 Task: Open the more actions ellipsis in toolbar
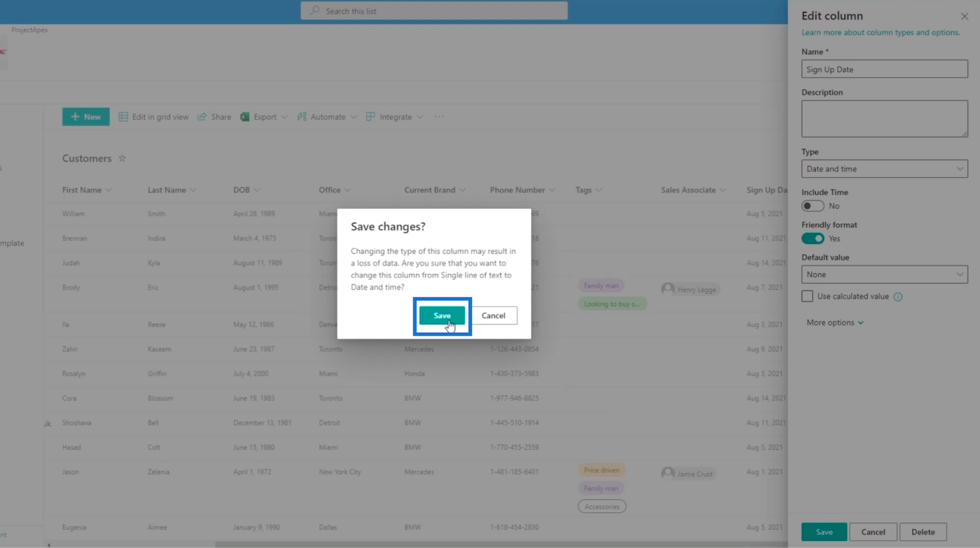click(x=439, y=116)
